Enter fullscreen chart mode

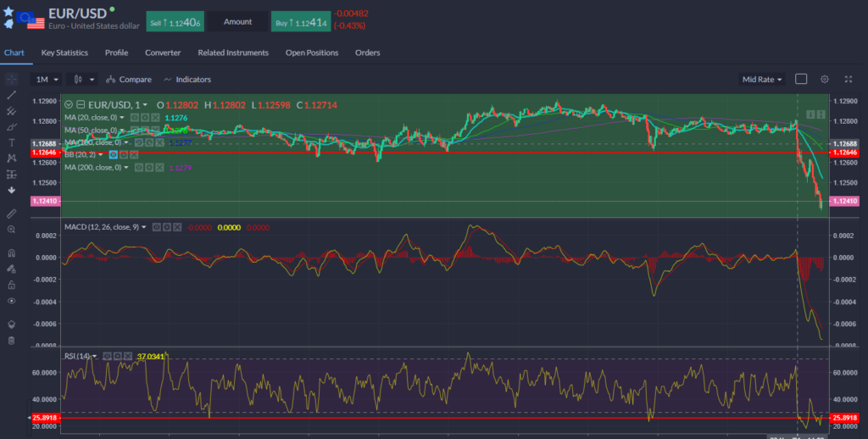[849, 79]
